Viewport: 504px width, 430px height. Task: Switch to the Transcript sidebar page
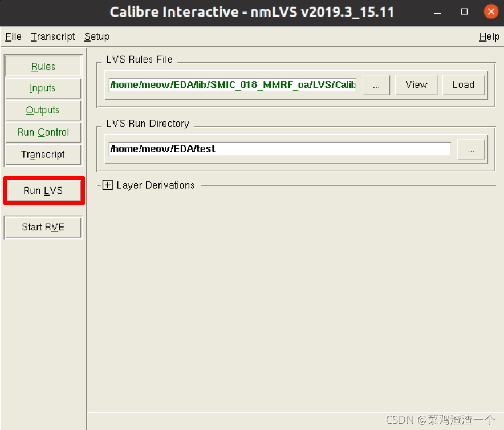point(43,155)
